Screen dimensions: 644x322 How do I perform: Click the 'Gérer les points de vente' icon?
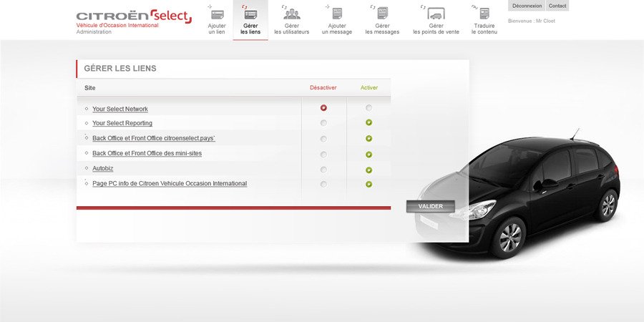[x=436, y=14]
